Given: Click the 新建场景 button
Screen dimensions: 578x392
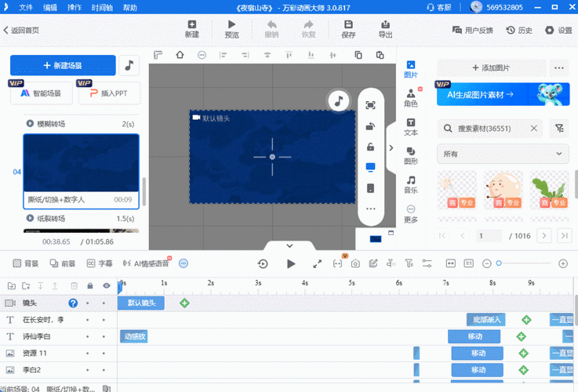Looking at the screenshot, I should click(63, 66).
